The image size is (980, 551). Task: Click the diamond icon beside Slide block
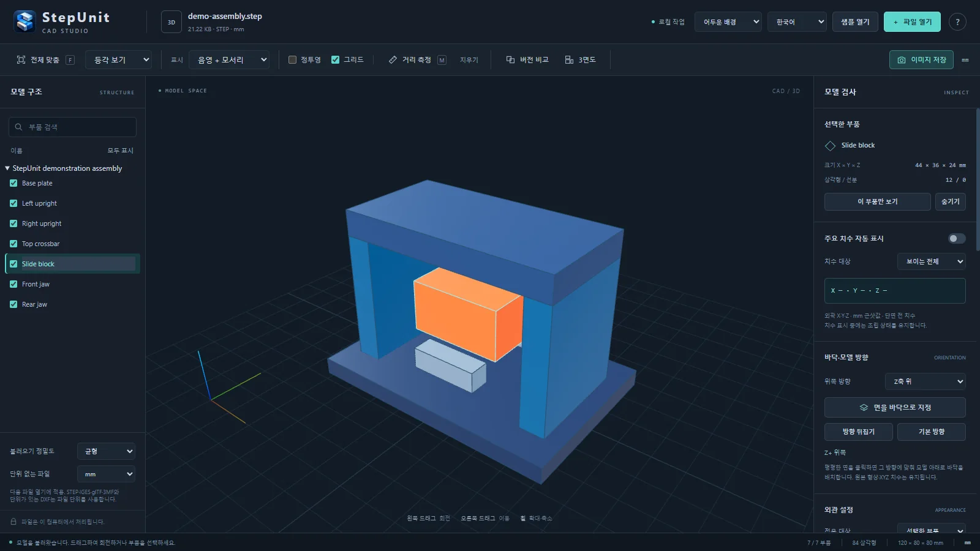pyautogui.click(x=830, y=146)
